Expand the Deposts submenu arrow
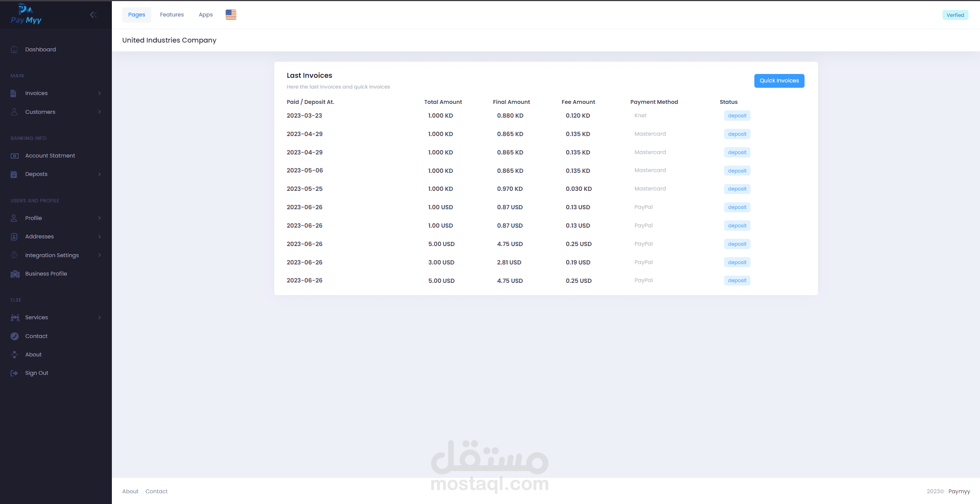 (100, 174)
